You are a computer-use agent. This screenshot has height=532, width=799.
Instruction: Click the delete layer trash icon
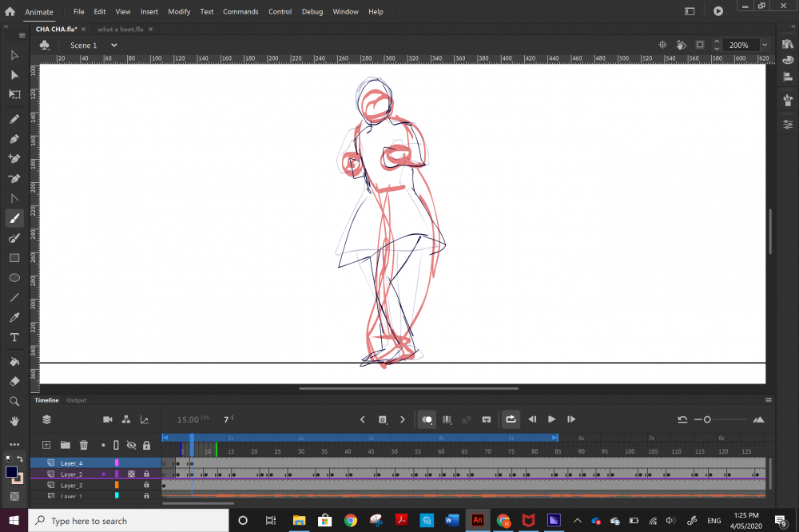(84, 445)
